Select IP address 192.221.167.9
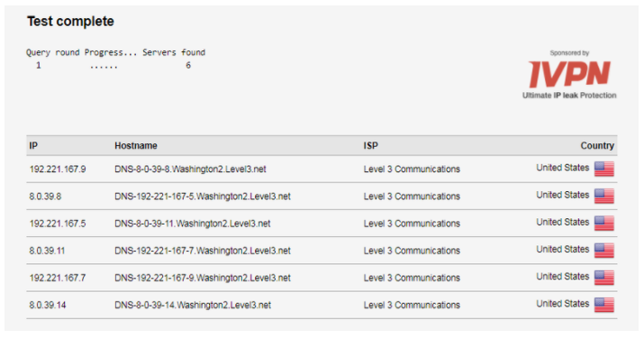The height and width of the screenshot is (339, 644). [58, 169]
